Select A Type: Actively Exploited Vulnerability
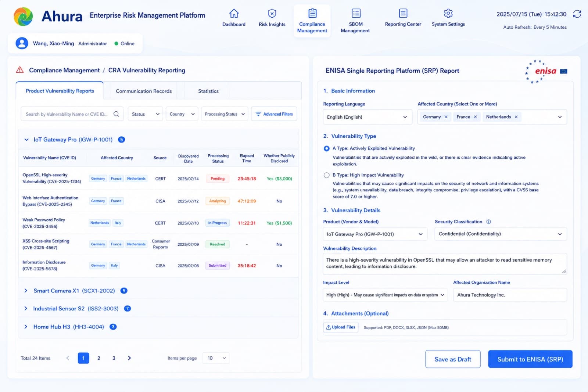 [326, 148]
